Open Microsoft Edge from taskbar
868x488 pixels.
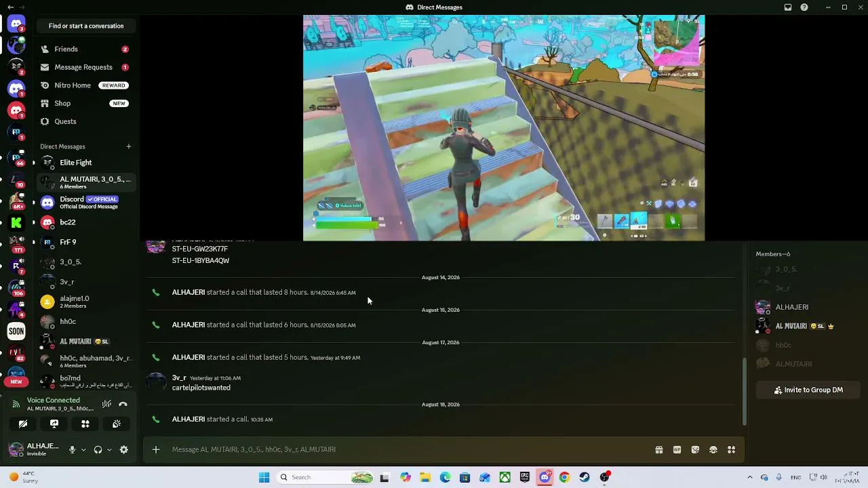445,477
